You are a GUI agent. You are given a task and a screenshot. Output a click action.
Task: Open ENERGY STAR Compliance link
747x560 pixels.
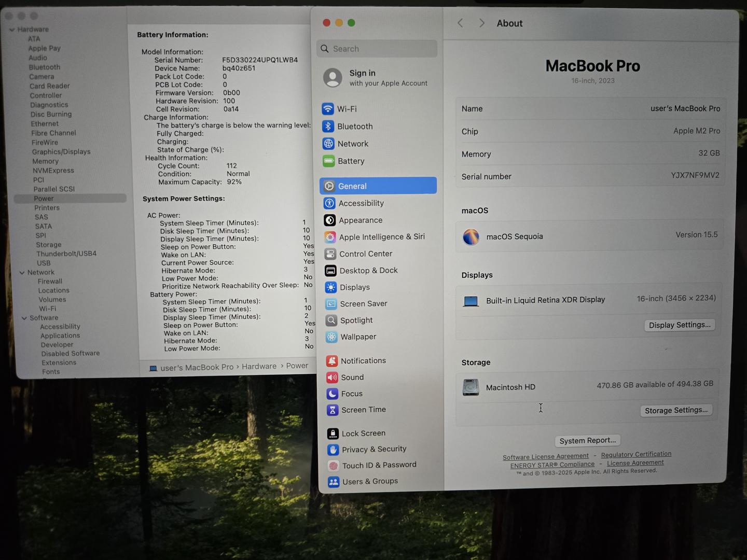pyautogui.click(x=552, y=465)
